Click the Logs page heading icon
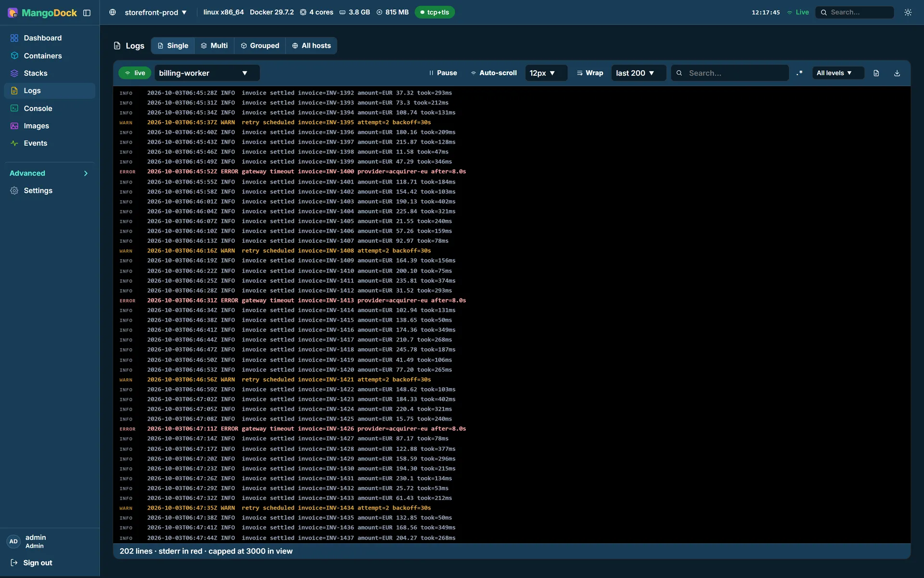Image resolution: width=924 pixels, height=578 pixels. pyautogui.click(x=117, y=46)
